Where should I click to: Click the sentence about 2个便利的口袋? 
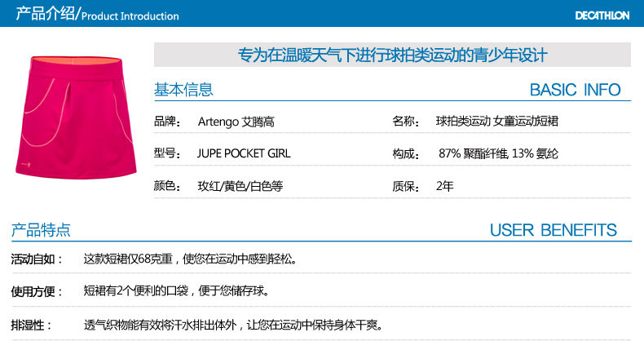(x=177, y=291)
